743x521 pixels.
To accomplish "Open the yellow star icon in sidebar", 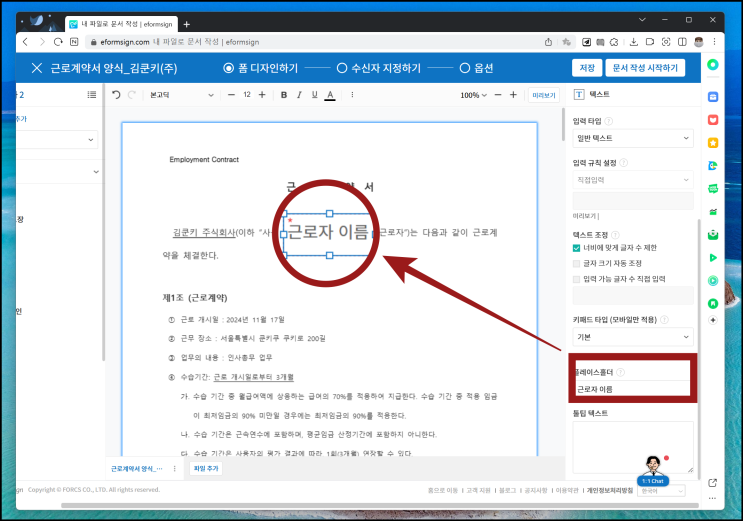I will pyautogui.click(x=713, y=143).
